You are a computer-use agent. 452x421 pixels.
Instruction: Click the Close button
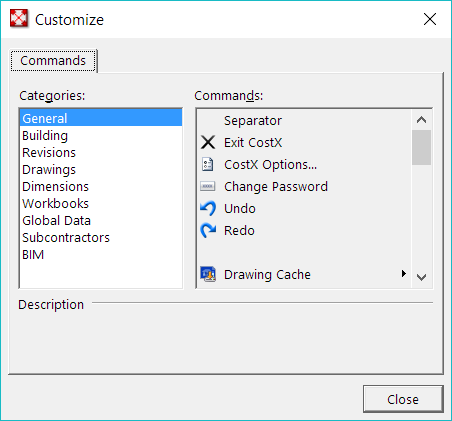(x=403, y=399)
